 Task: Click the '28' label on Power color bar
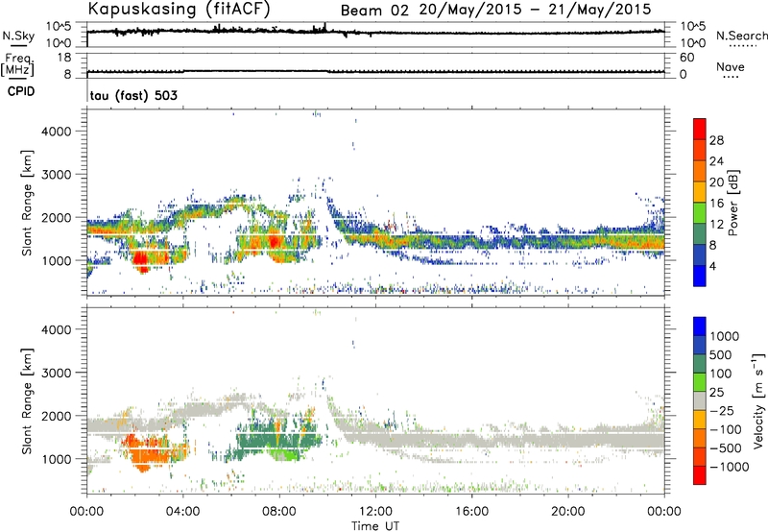(x=716, y=140)
